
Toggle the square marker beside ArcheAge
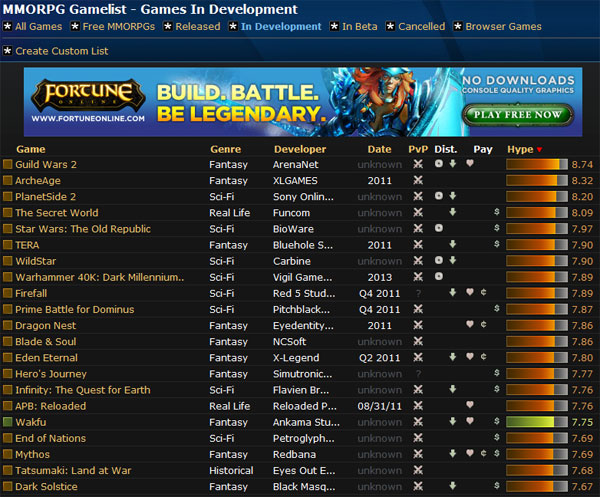coord(8,181)
